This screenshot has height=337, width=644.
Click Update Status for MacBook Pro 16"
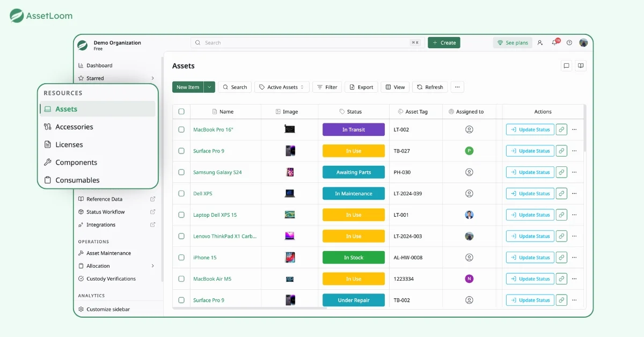tap(530, 129)
